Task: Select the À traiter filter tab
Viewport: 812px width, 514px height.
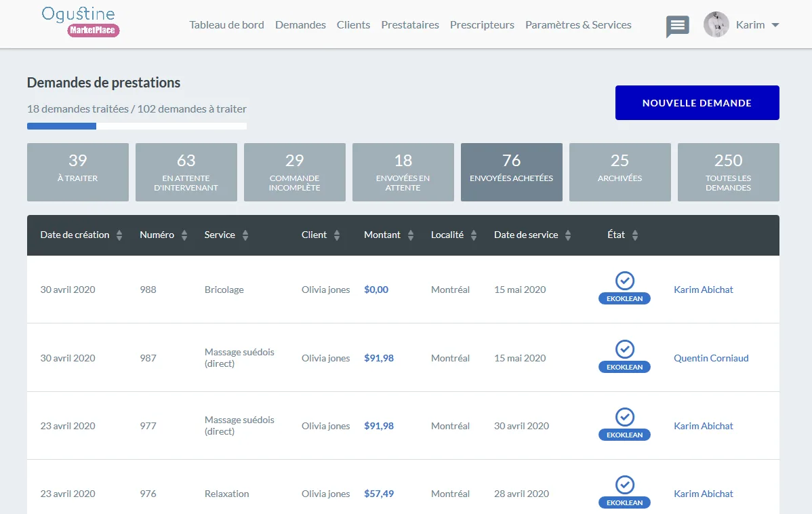Action: pyautogui.click(x=78, y=172)
